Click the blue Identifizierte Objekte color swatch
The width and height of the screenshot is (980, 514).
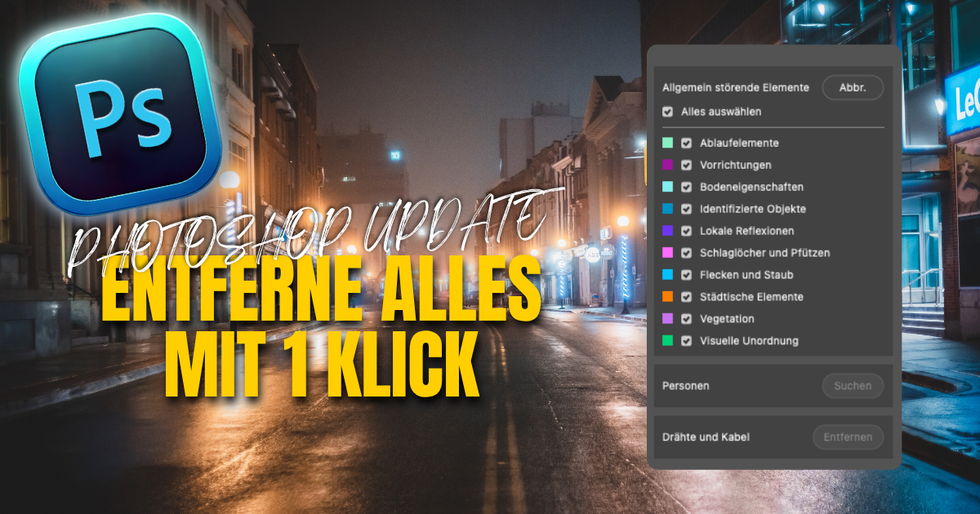tap(668, 209)
